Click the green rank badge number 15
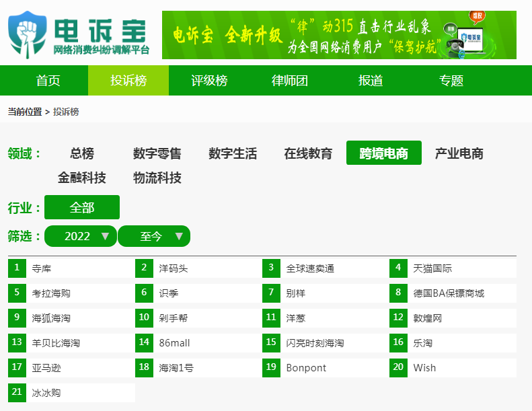This screenshot has width=532, height=411. click(x=271, y=343)
